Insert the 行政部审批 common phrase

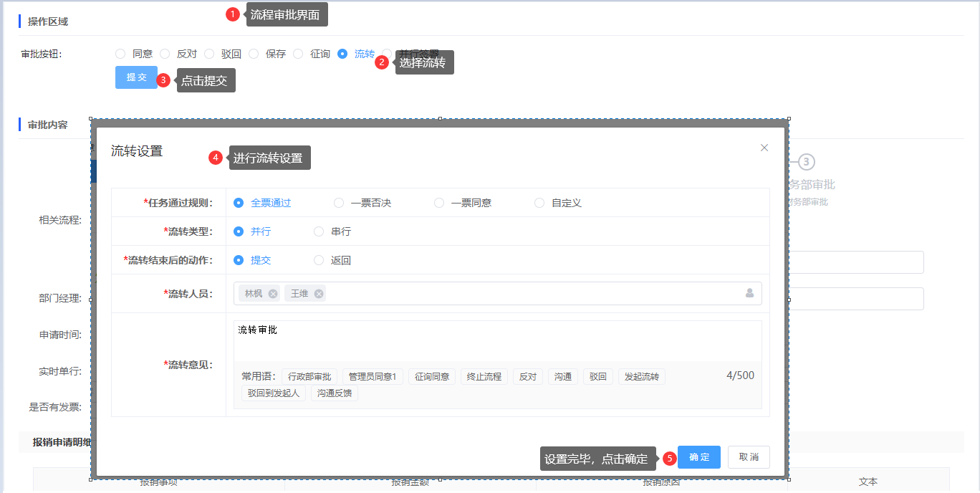[x=309, y=377]
